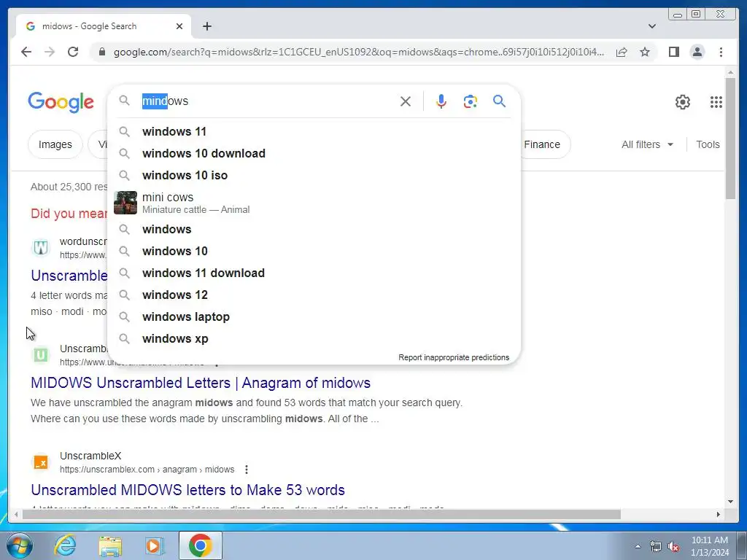The image size is (747, 560).
Task: Click the UnscrambleX site favicon
Action: point(41,462)
